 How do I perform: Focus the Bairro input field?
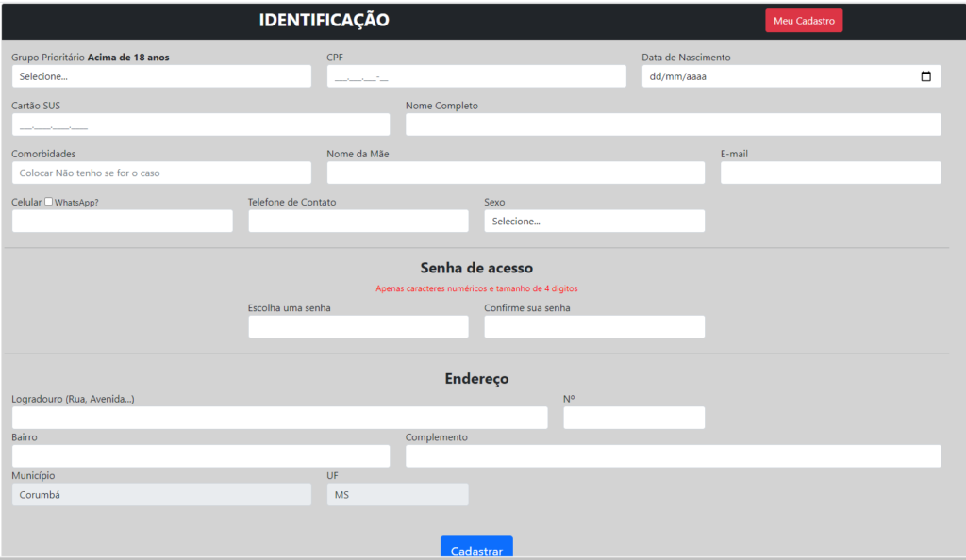point(201,456)
